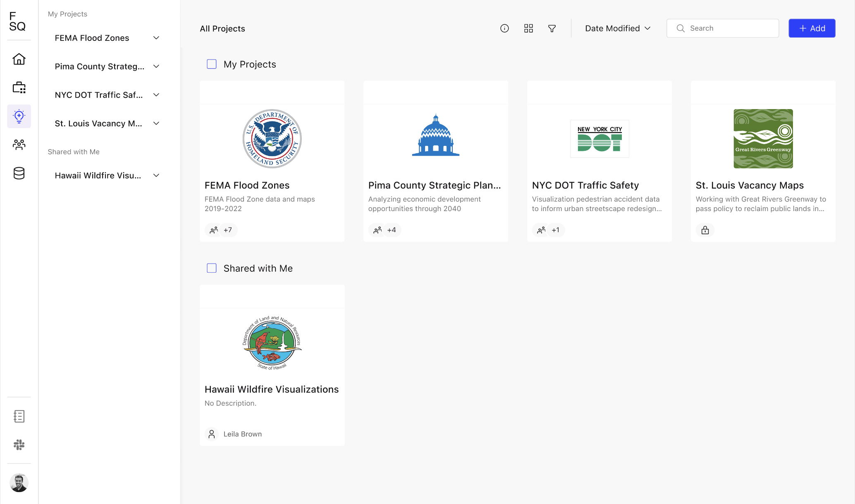Expand Hawaii Wildfire Visu... chevron
Image resolution: width=855 pixels, height=504 pixels.
pyautogui.click(x=156, y=176)
